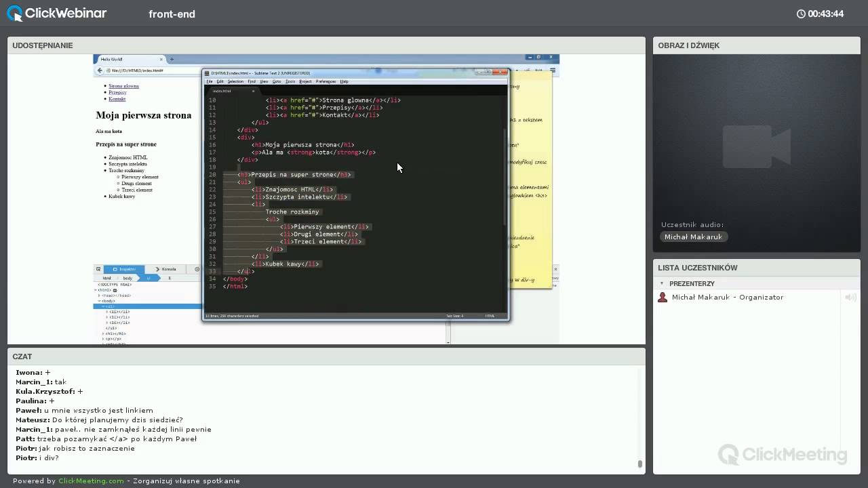
Task: Click the 'front-end' webinar title
Action: tap(172, 14)
